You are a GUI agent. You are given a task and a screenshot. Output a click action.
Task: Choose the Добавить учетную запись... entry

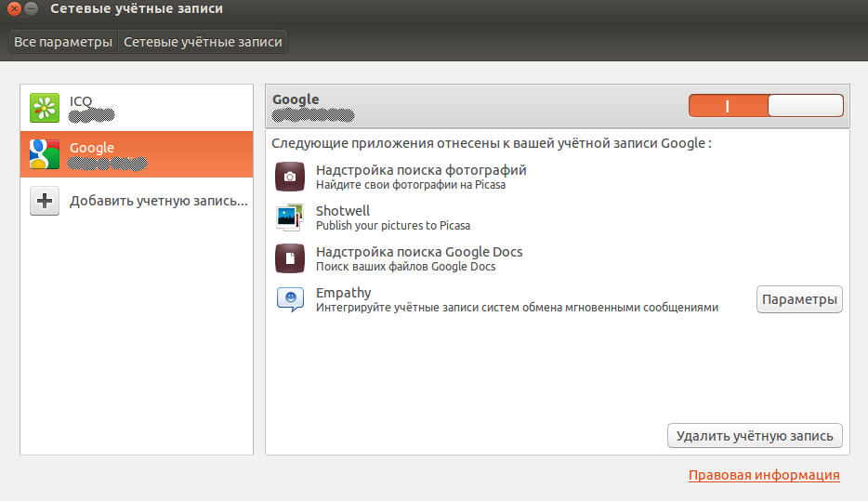pos(159,201)
